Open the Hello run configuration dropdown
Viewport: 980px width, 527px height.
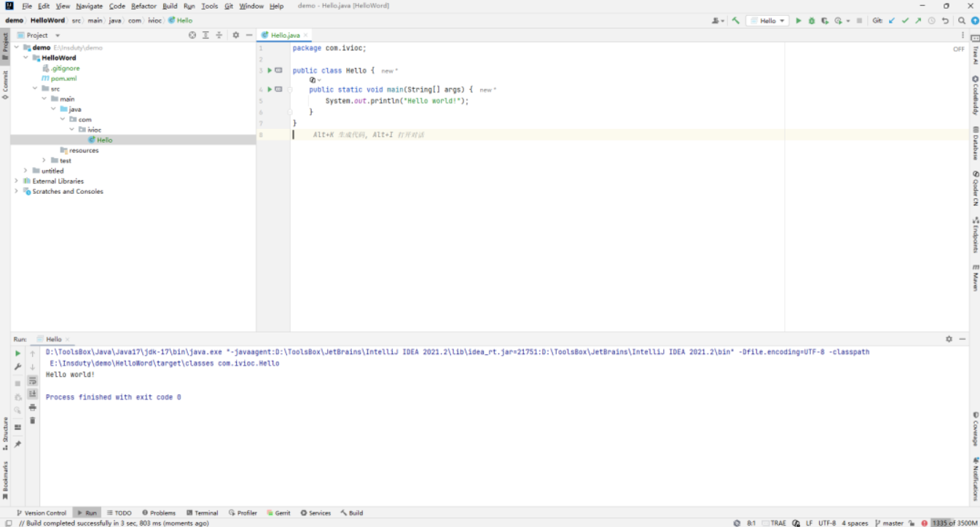(x=767, y=20)
